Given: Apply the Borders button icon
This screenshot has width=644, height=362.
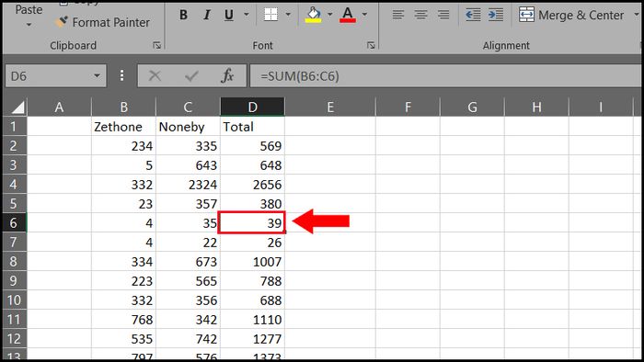Looking at the screenshot, I should pos(270,15).
